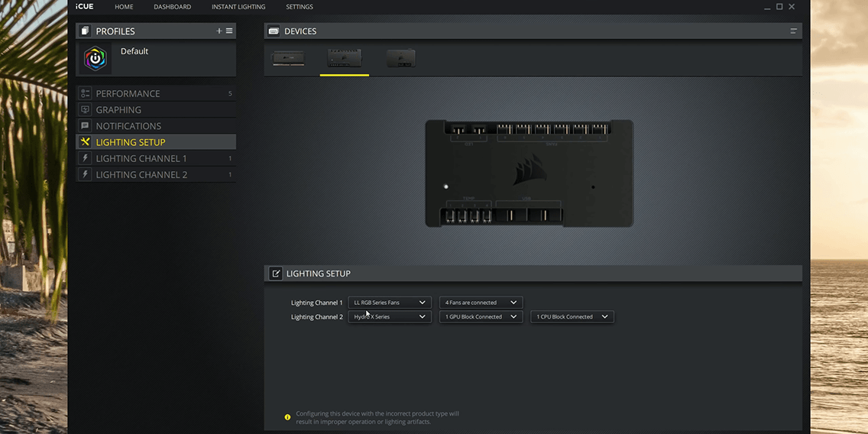Open the Devices panel options menu icon
868x434 pixels.
[793, 31]
